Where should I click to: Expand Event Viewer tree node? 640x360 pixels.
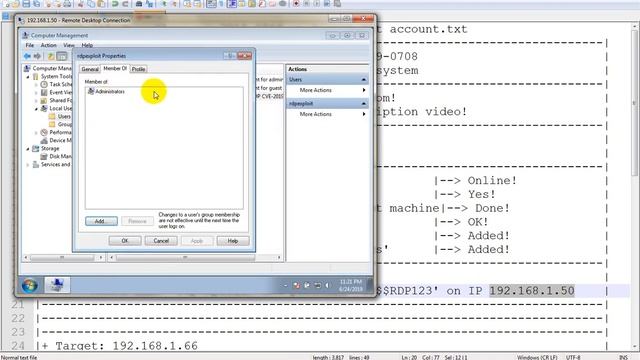[36, 93]
